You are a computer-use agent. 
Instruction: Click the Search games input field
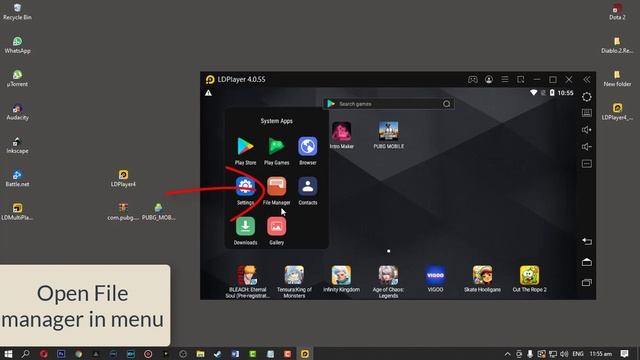389,104
